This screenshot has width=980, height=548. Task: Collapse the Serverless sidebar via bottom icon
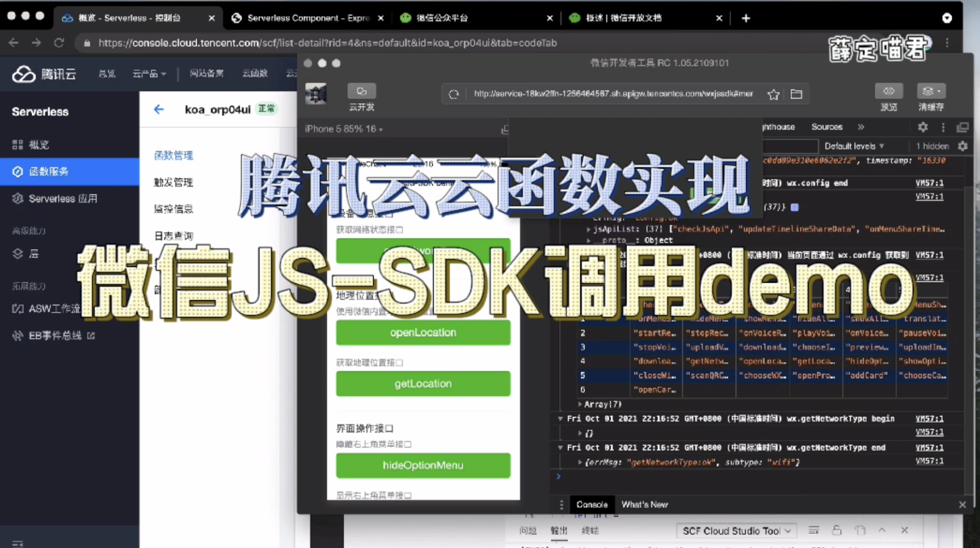coord(17,543)
